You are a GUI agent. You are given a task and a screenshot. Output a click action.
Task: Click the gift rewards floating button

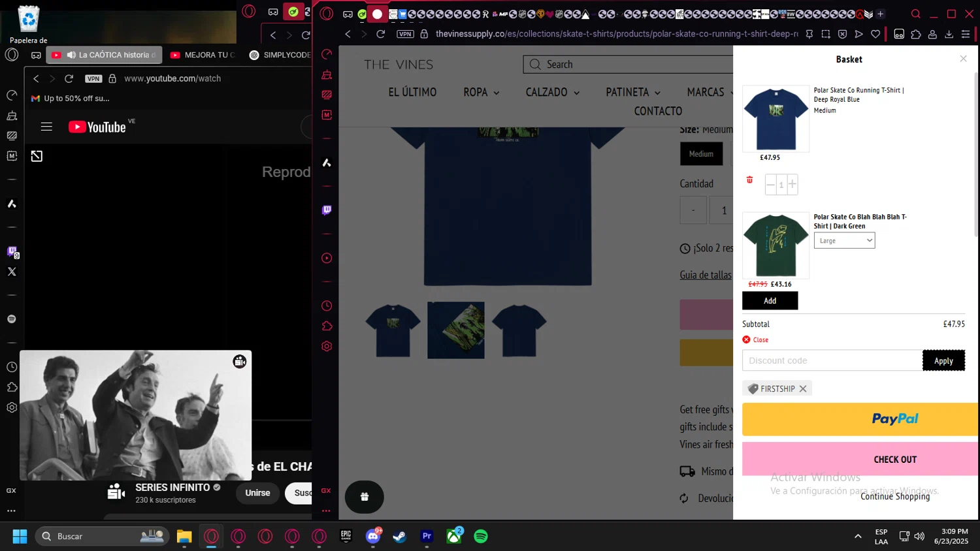pyautogui.click(x=365, y=497)
